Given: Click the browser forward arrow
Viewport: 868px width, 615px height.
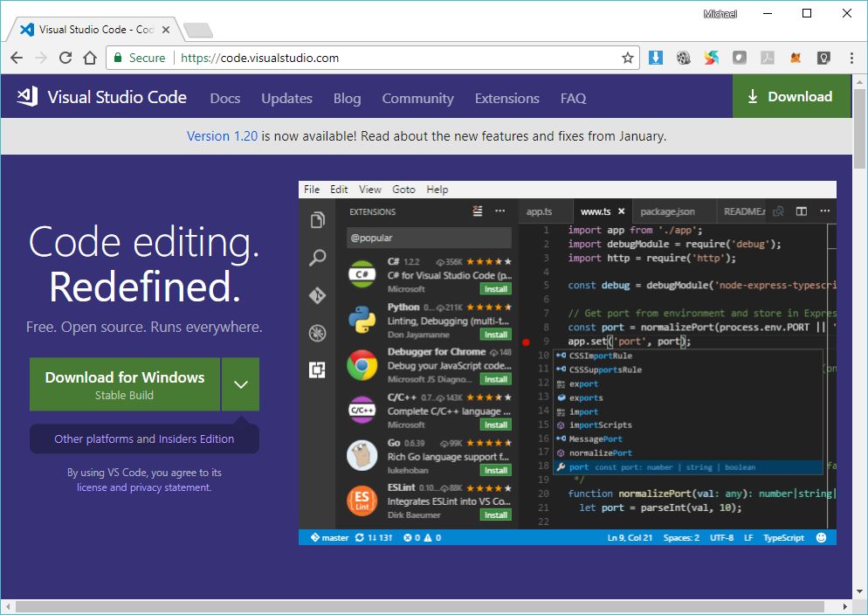Looking at the screenshot, I should [41, 59].
